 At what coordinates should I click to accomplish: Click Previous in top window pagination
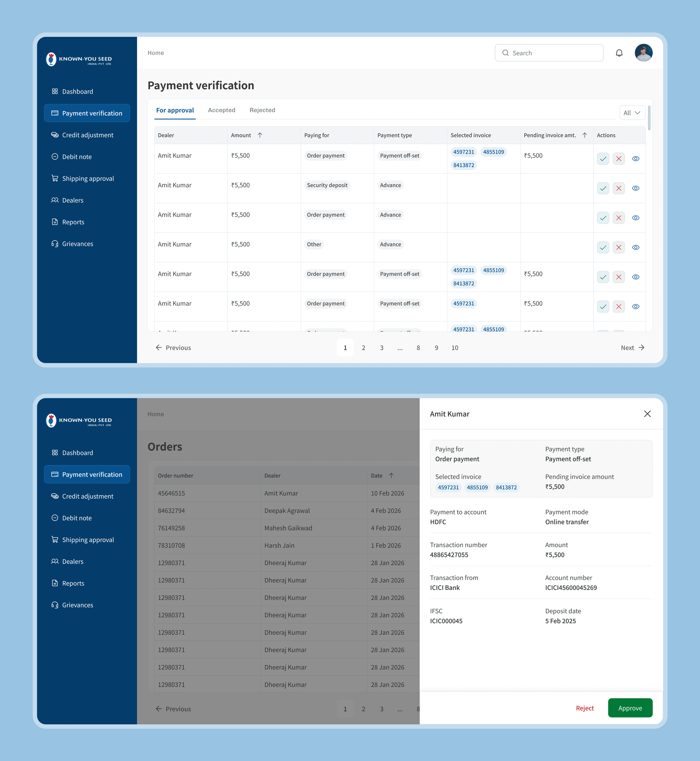tap(173, 347)
